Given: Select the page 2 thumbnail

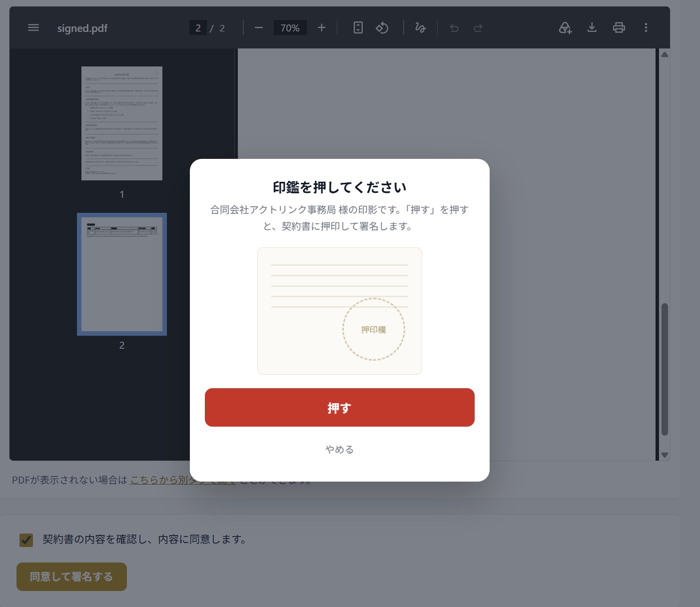Looking at the screenshot, I should click(x=122, y=274).
